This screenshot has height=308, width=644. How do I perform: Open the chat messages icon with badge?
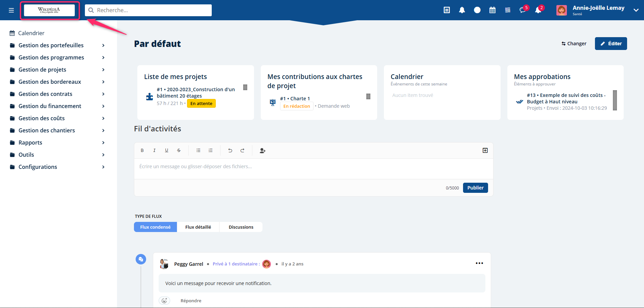point(523,10)
